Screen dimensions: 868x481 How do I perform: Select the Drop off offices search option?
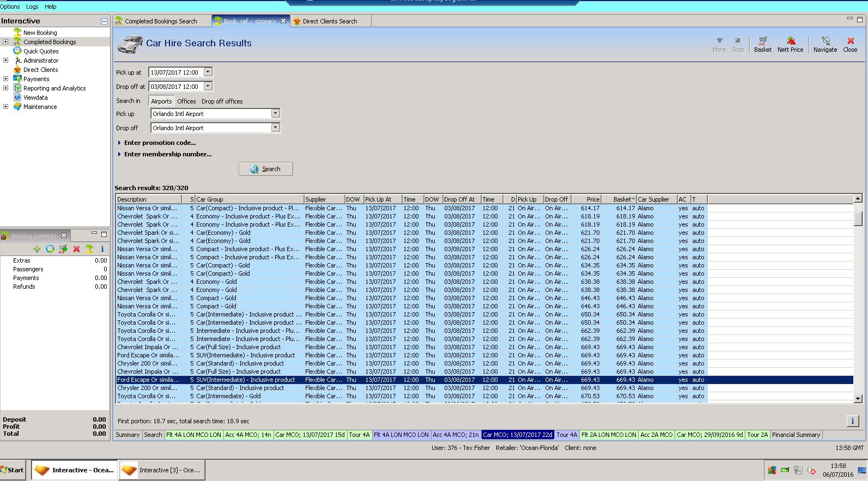tap(222, 101)
